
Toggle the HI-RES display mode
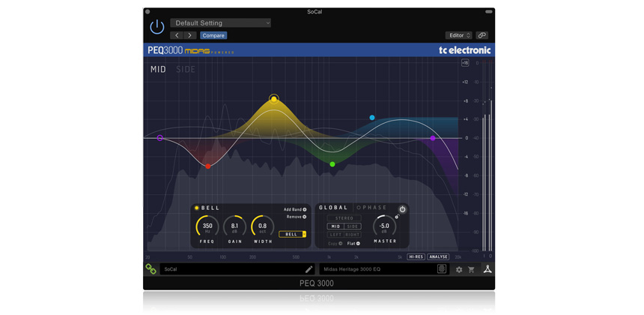tap(416, 256)
